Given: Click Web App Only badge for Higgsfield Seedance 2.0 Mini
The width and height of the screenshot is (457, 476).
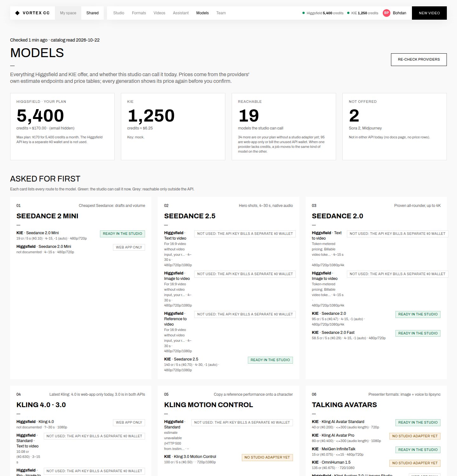Looking at the screenshot, I should [x=129, y=248].
